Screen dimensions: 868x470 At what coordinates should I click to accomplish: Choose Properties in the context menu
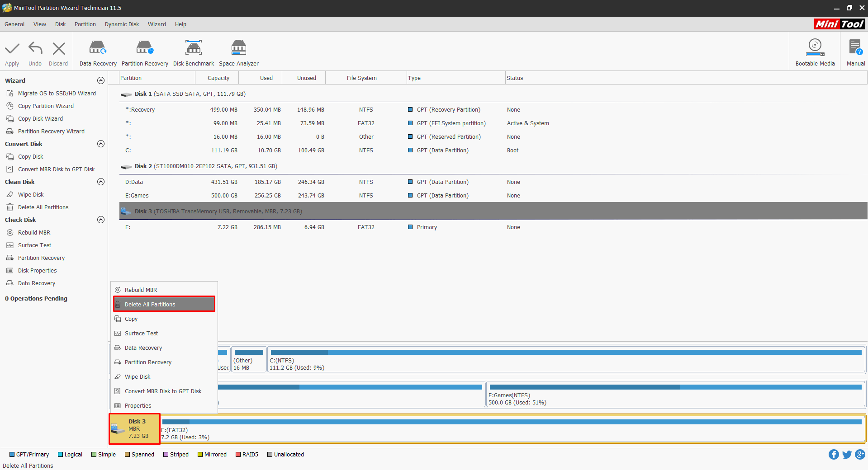point(164,406)
